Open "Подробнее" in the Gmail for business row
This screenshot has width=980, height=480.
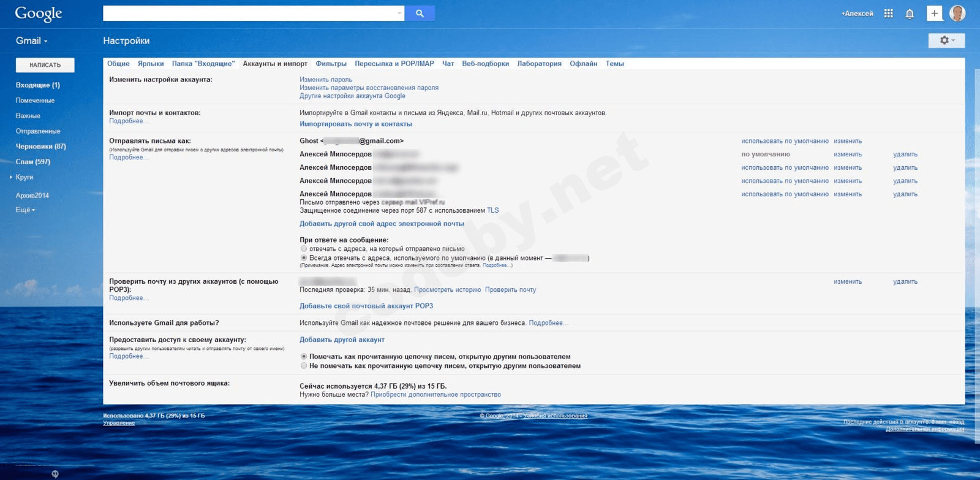coord(549,323)
